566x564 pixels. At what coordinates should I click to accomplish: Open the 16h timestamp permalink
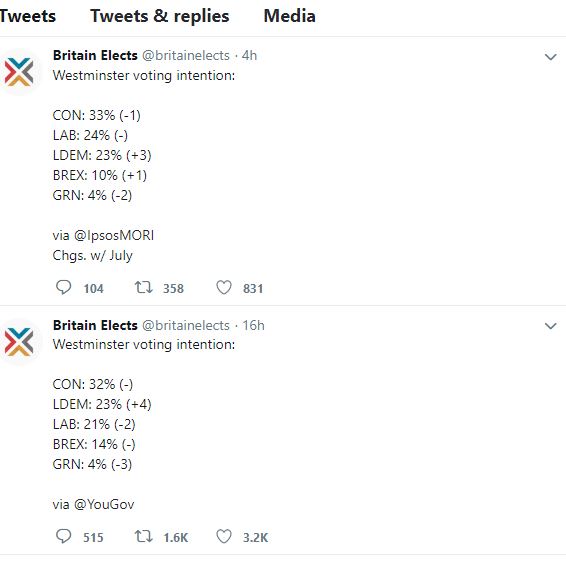tap(253, 325)
